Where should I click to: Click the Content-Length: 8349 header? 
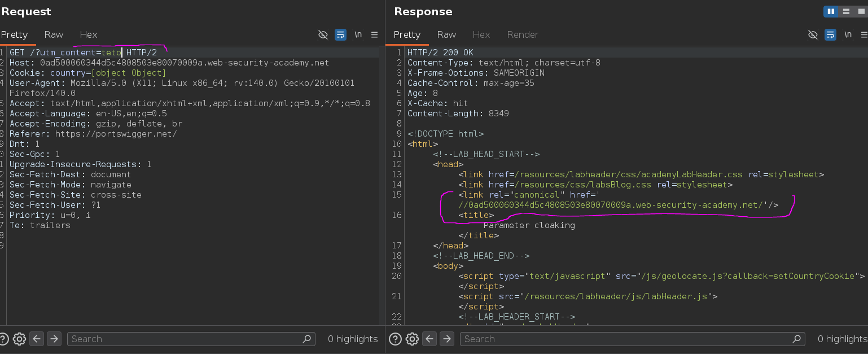coord(458,113)
